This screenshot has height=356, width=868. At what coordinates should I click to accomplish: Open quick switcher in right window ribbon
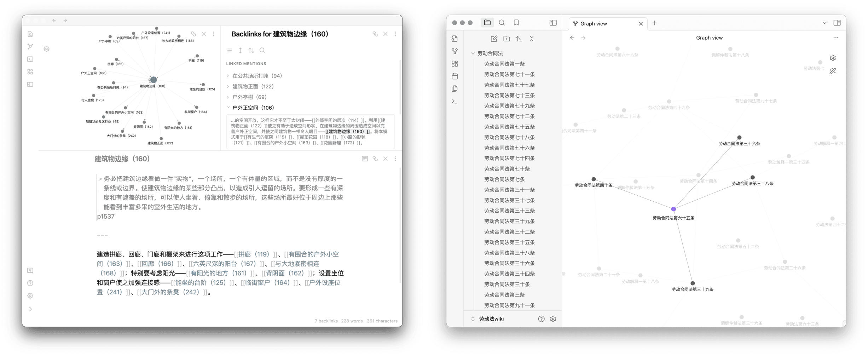(x=455, y=39)
